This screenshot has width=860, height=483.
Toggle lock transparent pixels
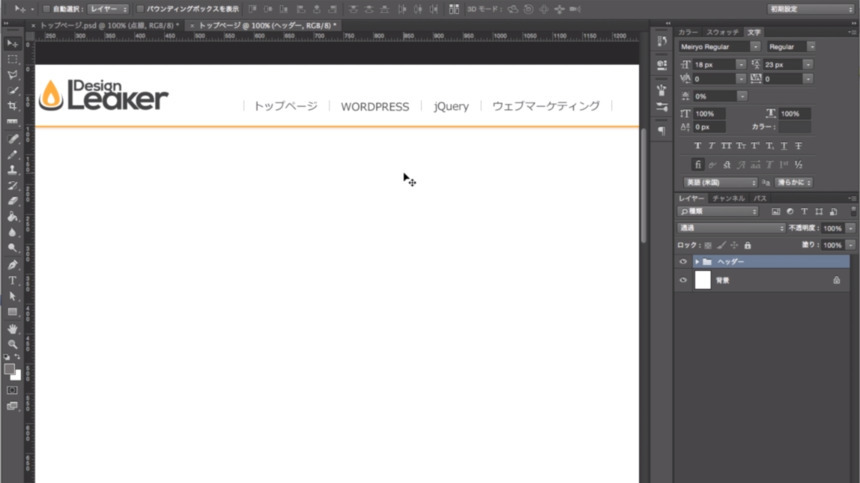click(x=708, y=245)
